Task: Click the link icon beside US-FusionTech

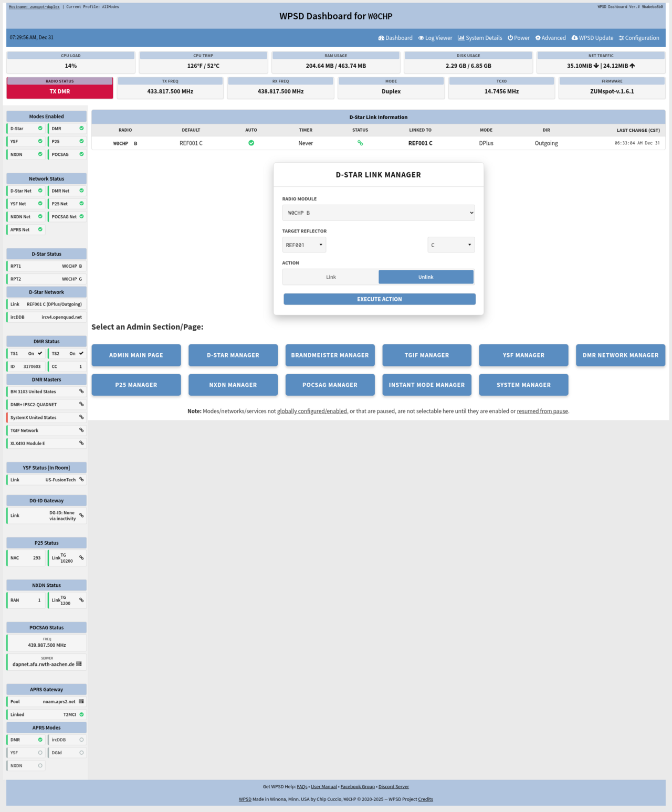Action: 81,479
